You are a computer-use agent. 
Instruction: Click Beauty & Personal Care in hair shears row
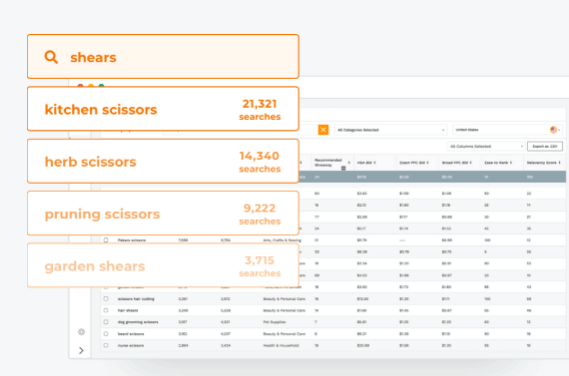(x=284, y=311)
